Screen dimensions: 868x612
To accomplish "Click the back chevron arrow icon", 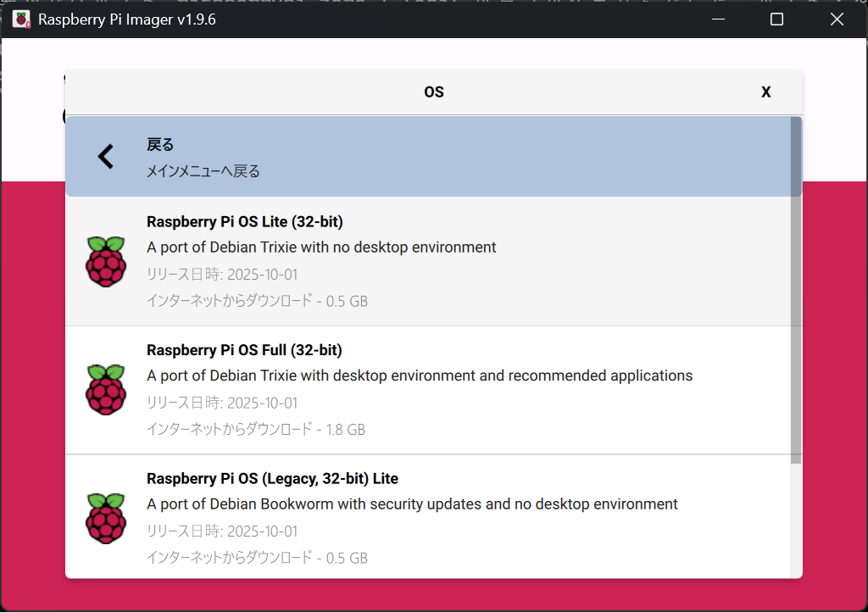I will [105, 157].
